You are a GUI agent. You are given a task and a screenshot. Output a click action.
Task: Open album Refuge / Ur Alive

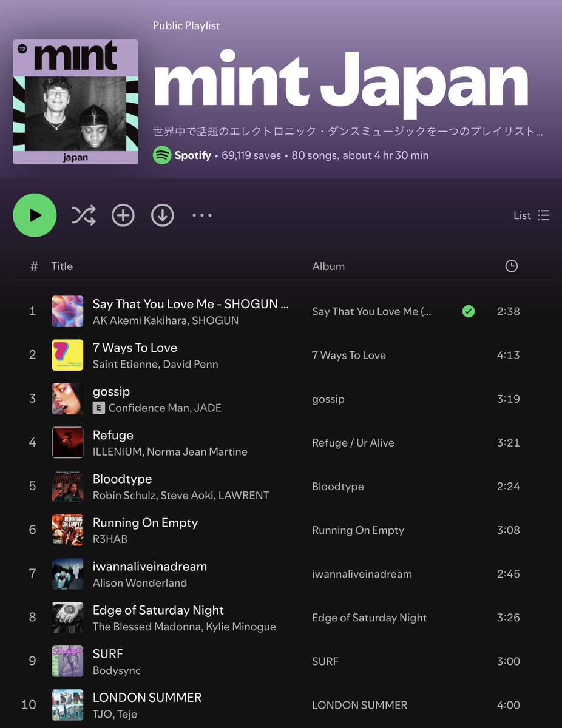(353, 442)
